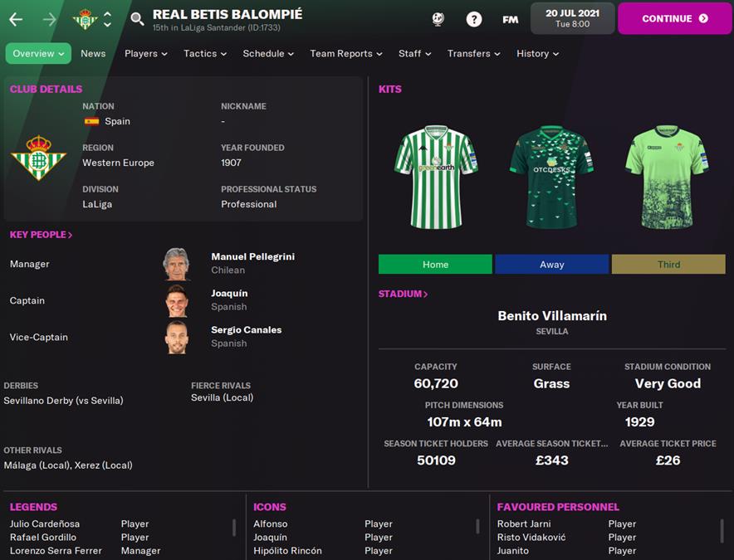Image resolution: width=734 pixels, height=560 pixels.
Task: Expand the Staff menu
Action: click(415, 53)
